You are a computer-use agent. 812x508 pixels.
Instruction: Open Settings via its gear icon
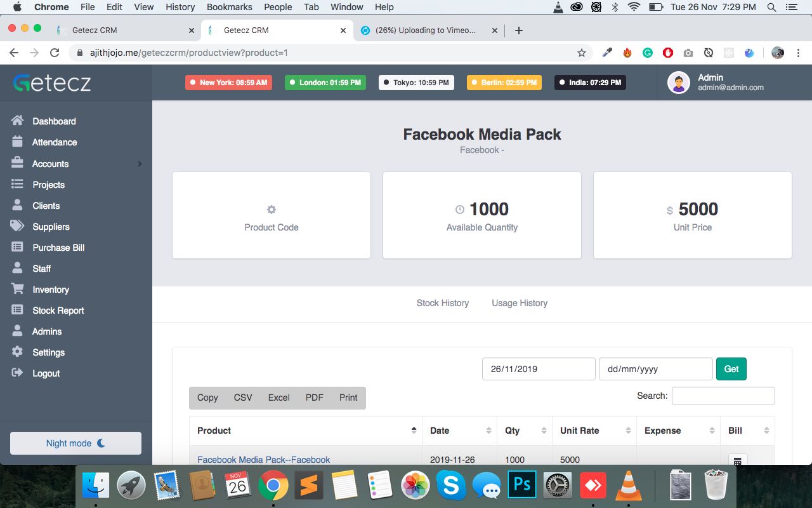[18, 352]
